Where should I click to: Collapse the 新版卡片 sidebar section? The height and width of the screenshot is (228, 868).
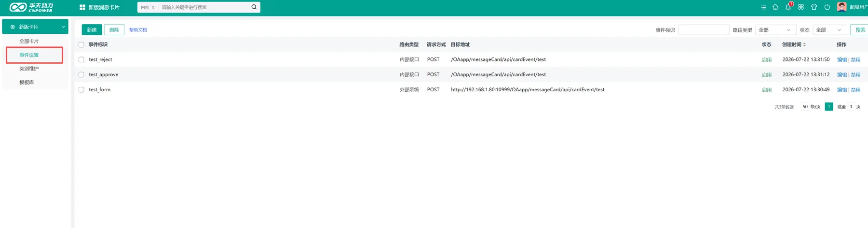(35, 27)
